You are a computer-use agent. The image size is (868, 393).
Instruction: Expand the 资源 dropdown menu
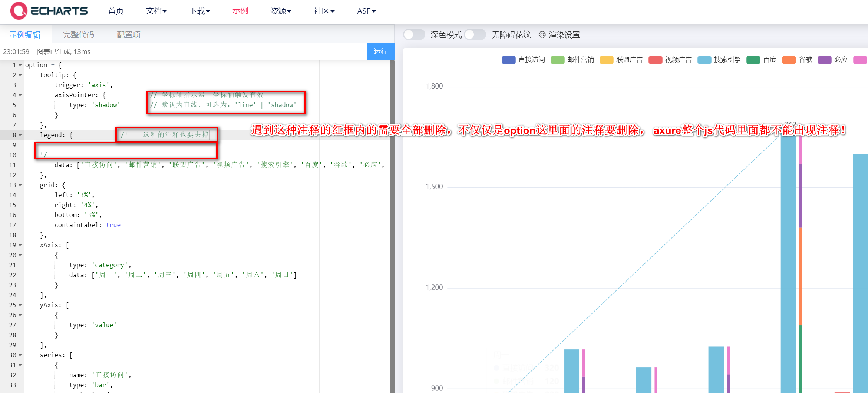tap(281, 11)
